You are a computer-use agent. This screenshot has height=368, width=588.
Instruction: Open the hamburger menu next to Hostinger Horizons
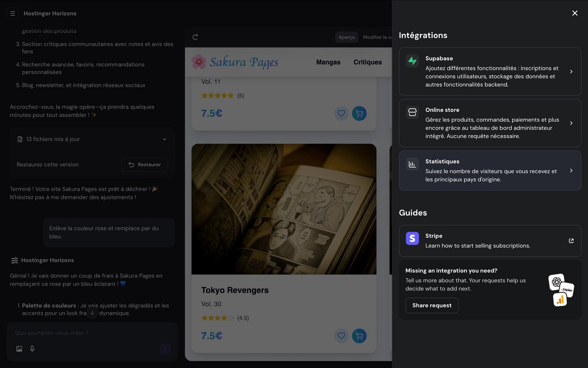click(x=13, y=13)
